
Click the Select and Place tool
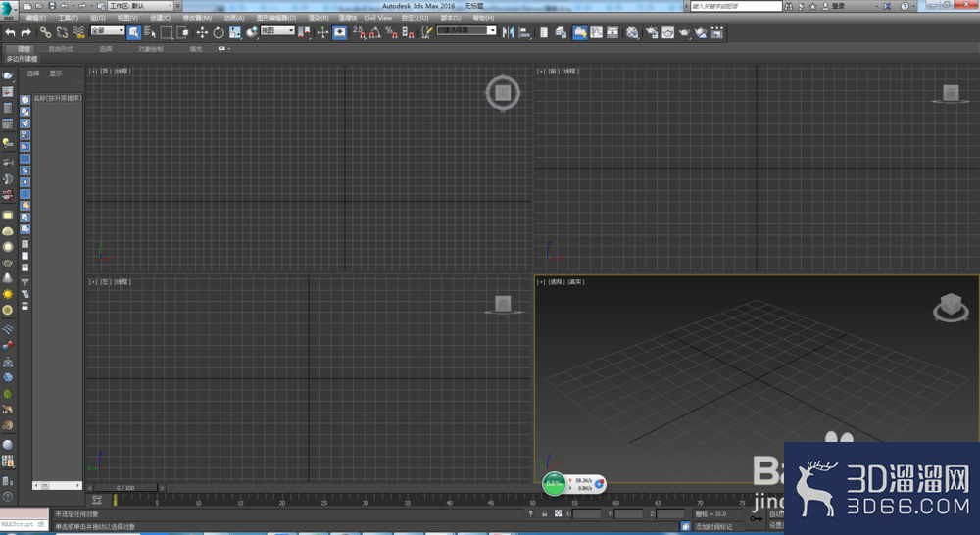pyautogui.click(x=252, y=32)
